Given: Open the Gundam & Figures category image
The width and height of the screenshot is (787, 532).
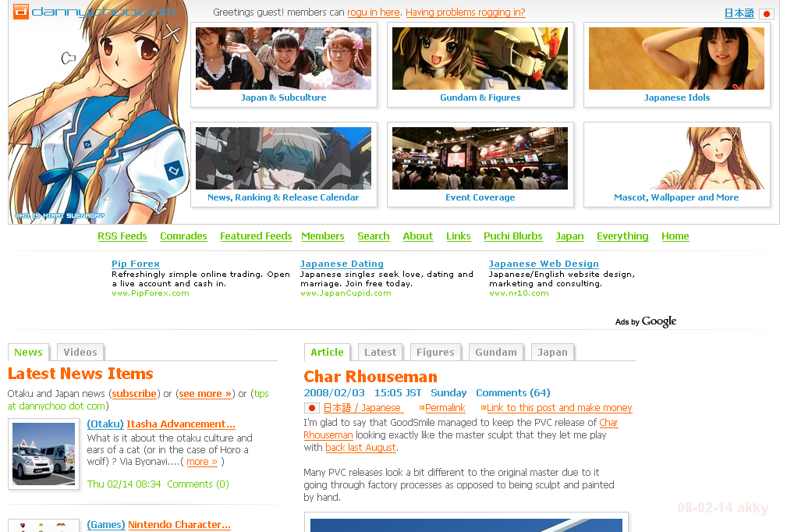Looking at the screenshot, I should 480,59.
